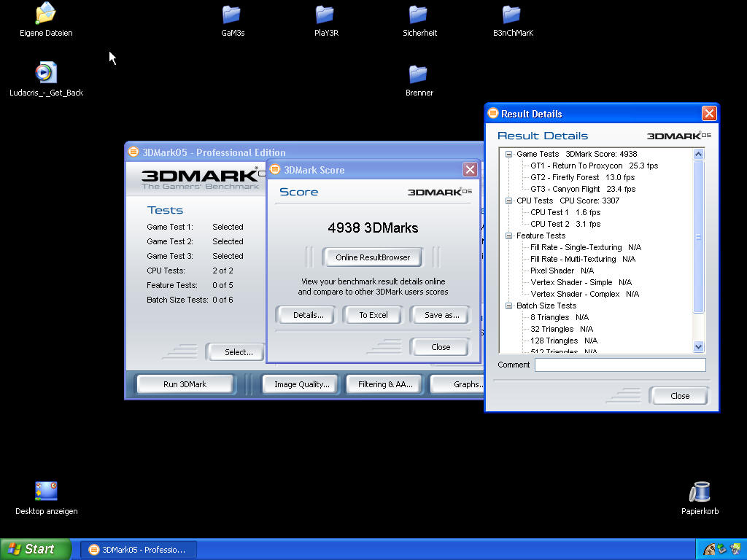Open the GaM3s folder icon

pos(231,15)
